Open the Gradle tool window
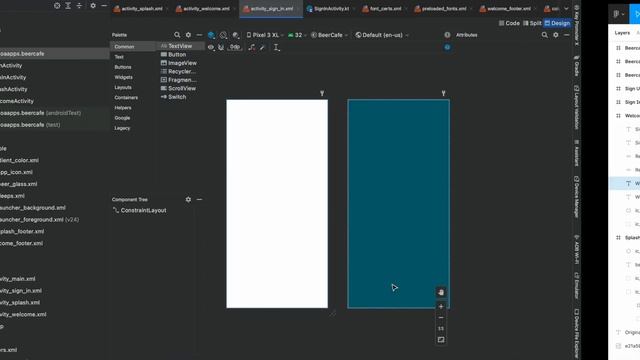640x360 pixels. (576, 67)
